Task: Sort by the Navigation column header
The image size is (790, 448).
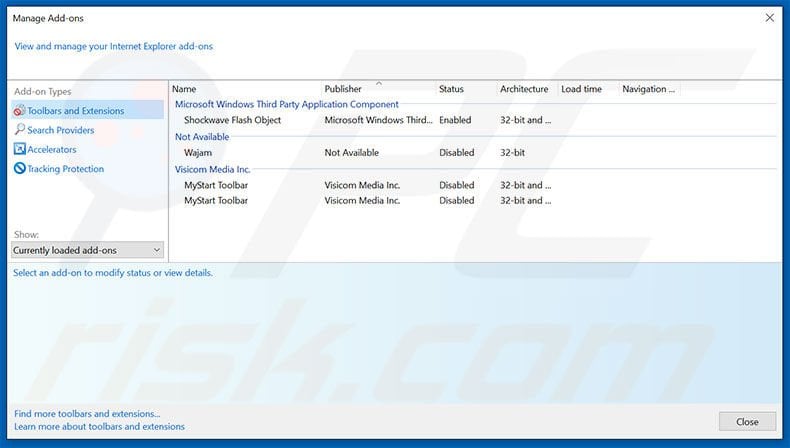Action: (650, 89)
